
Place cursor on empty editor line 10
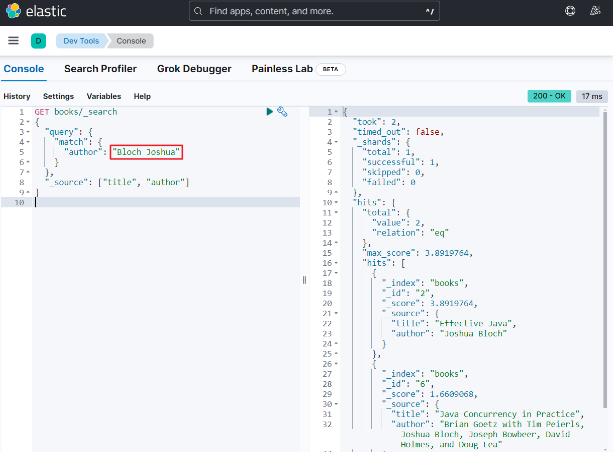(x=167, y=203)
